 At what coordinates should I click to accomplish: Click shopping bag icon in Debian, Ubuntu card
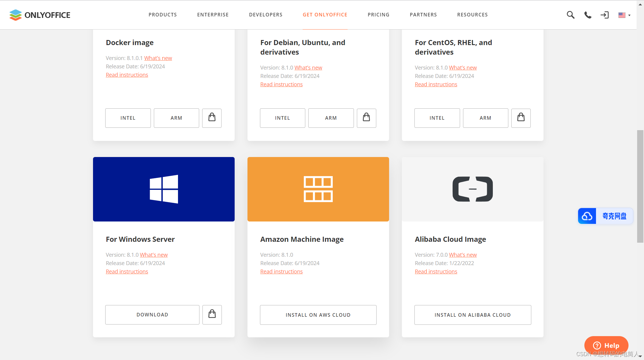coord(366,118)
